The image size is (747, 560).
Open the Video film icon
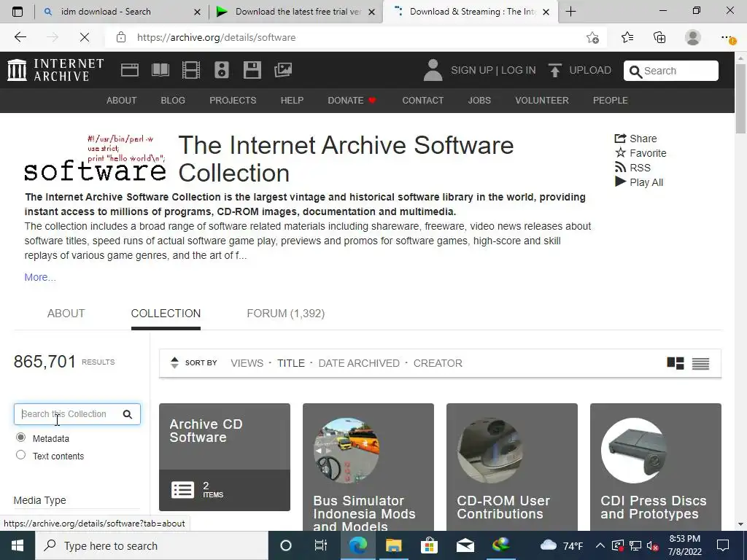point(191,70)
